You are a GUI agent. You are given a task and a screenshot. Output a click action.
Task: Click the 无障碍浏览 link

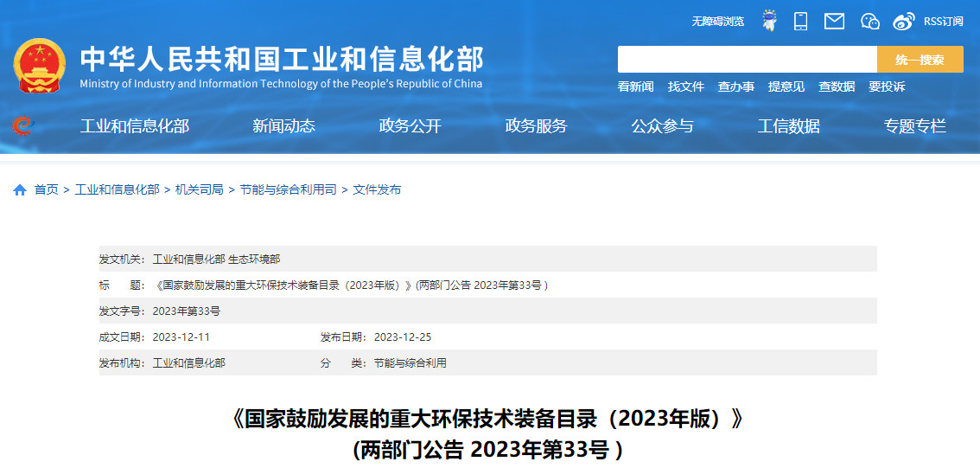point(717,21)
